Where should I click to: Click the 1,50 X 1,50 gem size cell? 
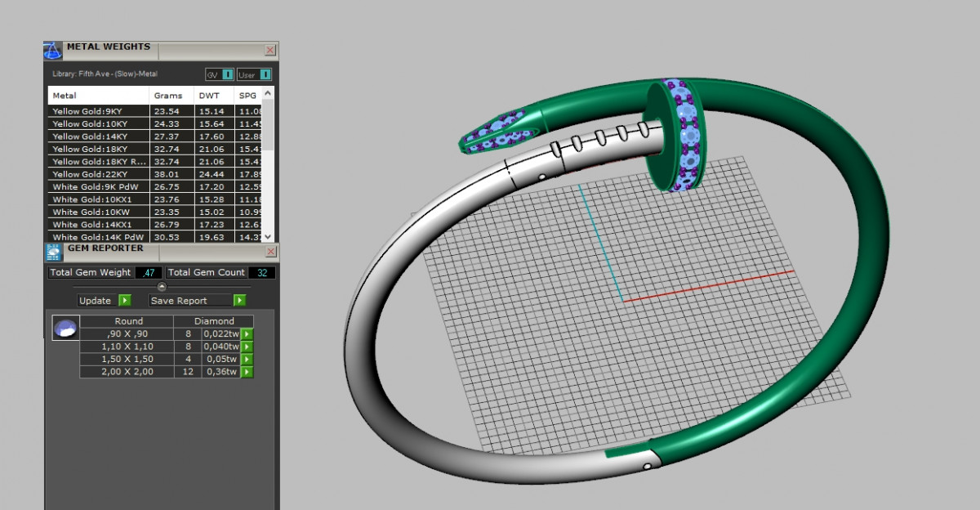click(127, 359)
